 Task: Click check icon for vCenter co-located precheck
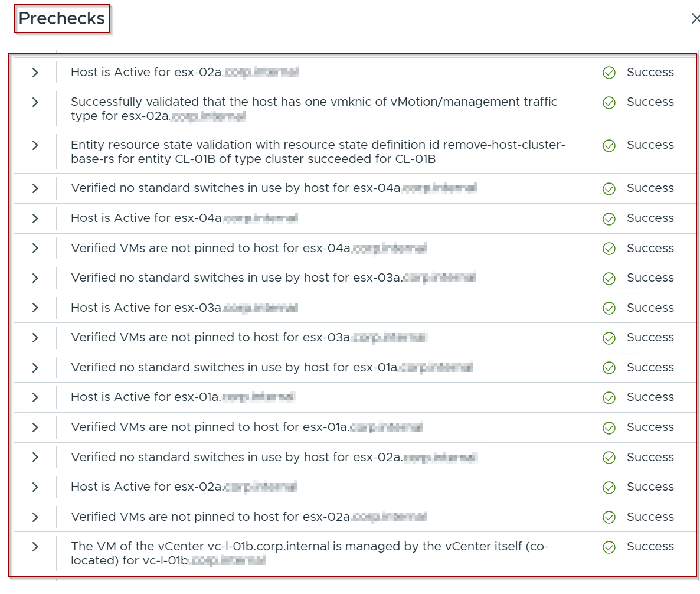tap(609, 547)
